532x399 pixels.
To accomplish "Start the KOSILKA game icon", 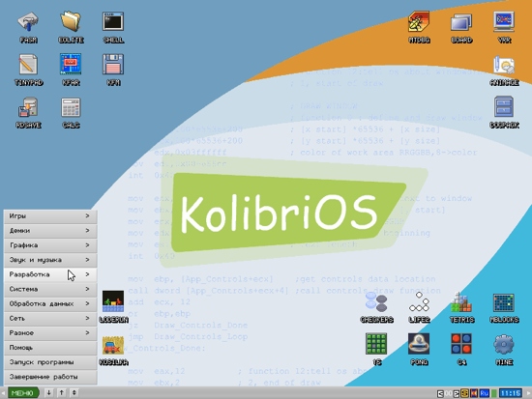I will point(113,350).
